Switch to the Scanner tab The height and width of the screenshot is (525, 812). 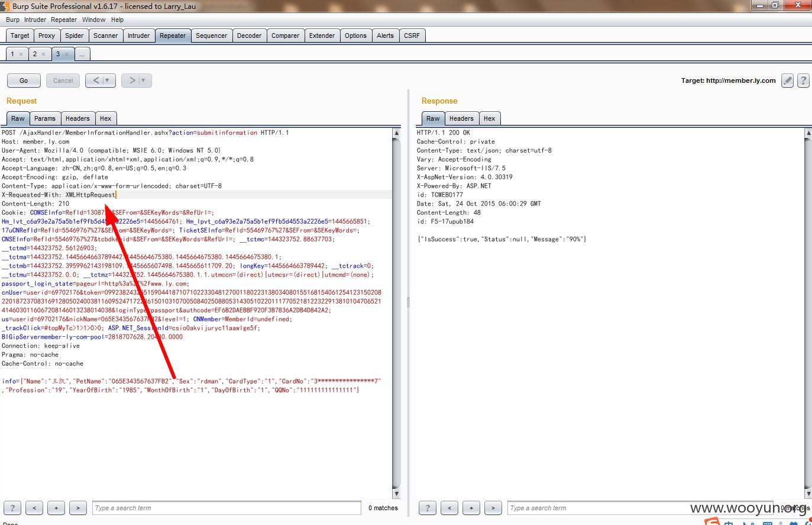106,36
